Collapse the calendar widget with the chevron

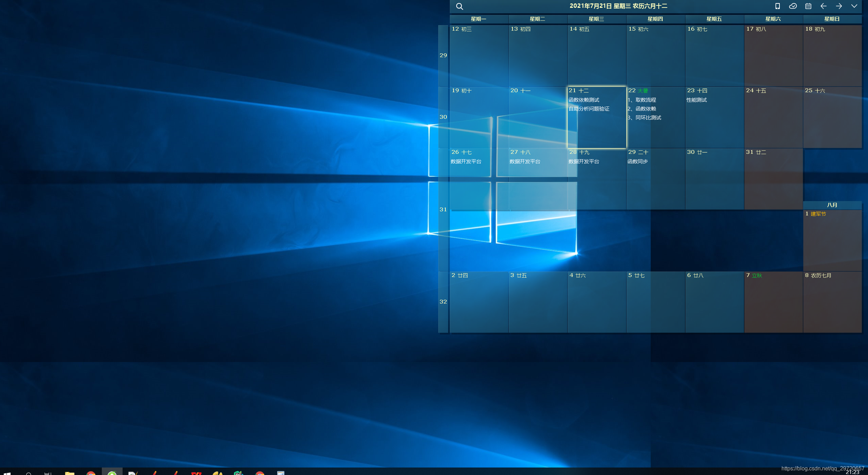(x=854, y=6)
